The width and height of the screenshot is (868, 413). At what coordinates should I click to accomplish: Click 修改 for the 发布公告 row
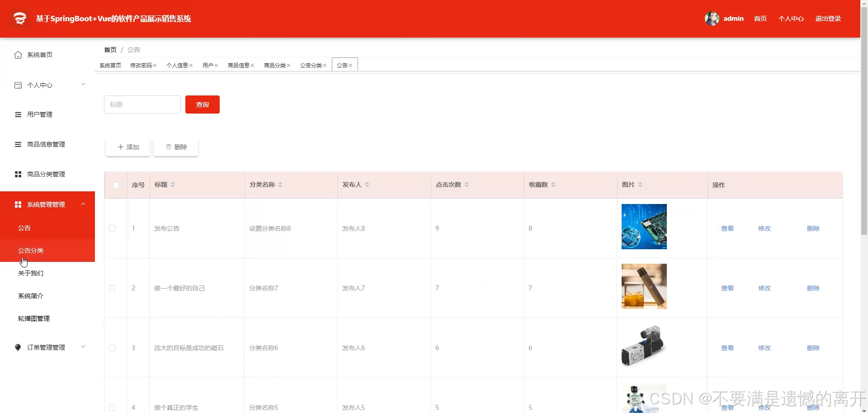764,228
